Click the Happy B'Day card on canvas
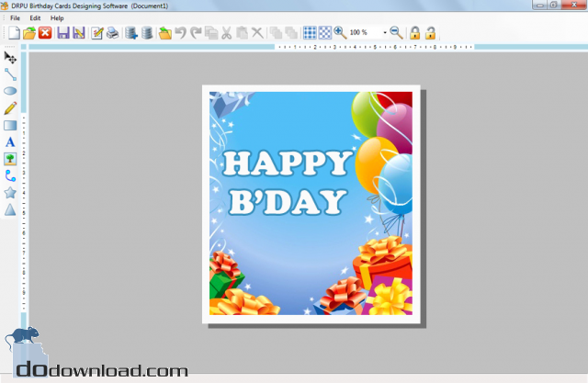The width and height of the screenshot is (588, 383). 311,203
